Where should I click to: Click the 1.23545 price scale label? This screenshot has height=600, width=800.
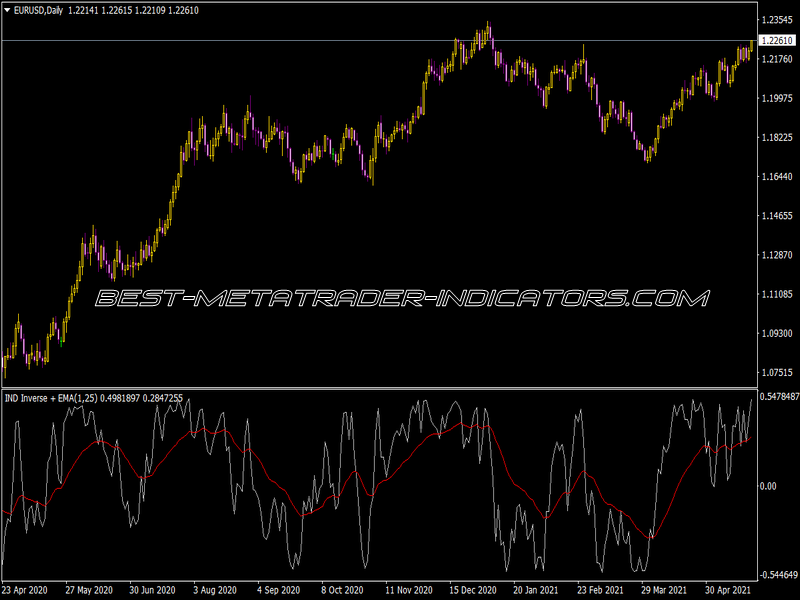pos(777,20)
